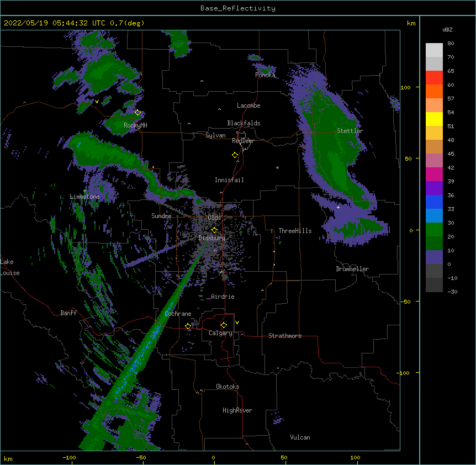Screen dimensions: 476x465
Task: Click the Blackfalds label
Action: (244, 123)
